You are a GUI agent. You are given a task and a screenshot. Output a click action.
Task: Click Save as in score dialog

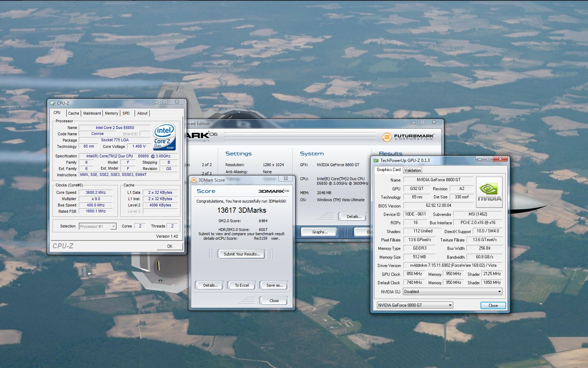tap(274, 285)
